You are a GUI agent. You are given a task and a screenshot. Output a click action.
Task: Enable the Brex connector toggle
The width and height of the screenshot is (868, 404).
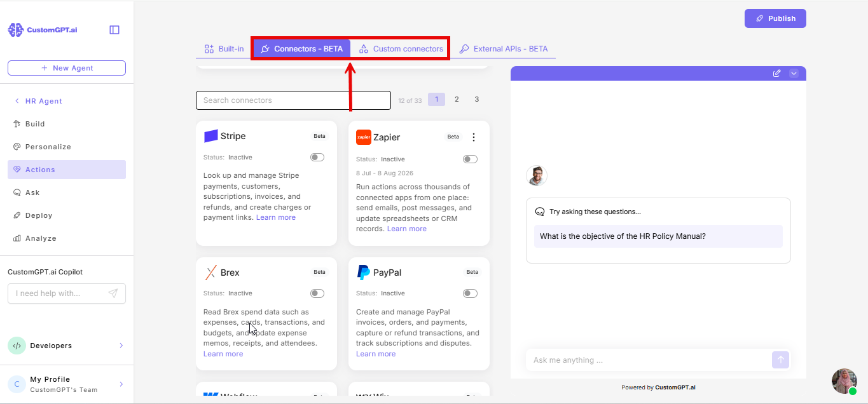coord(317,293)
